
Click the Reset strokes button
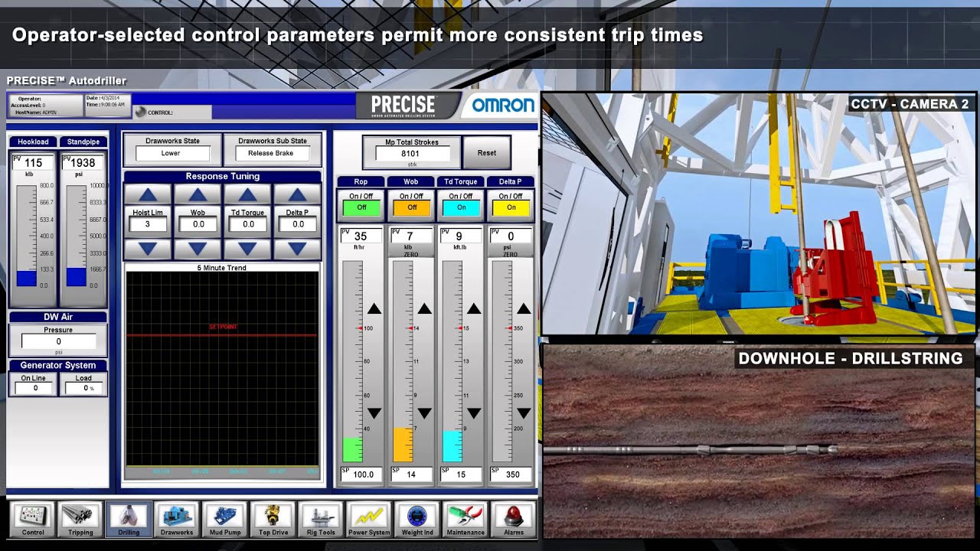(487, 153)
